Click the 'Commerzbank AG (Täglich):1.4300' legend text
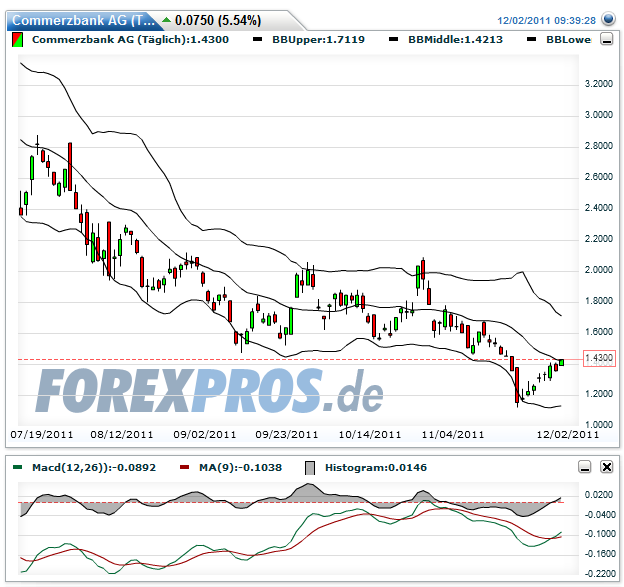Viewport: 624px width, 587px height. [x=131, y=40]
